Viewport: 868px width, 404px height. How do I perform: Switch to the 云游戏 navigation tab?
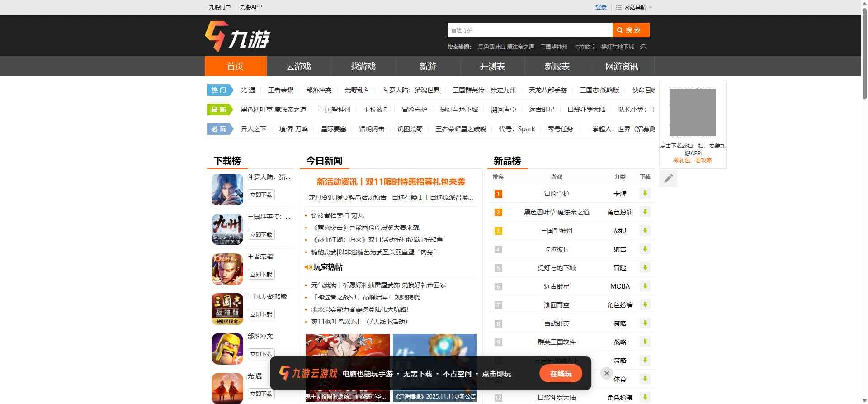[x=299, y=67]
